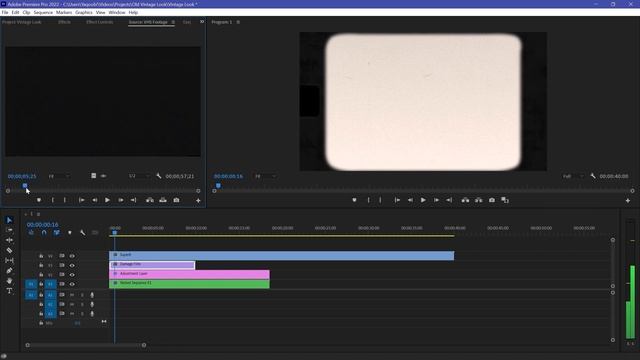Add a marker from the timeline header
The image size is (640, 360).
(70, 233)
